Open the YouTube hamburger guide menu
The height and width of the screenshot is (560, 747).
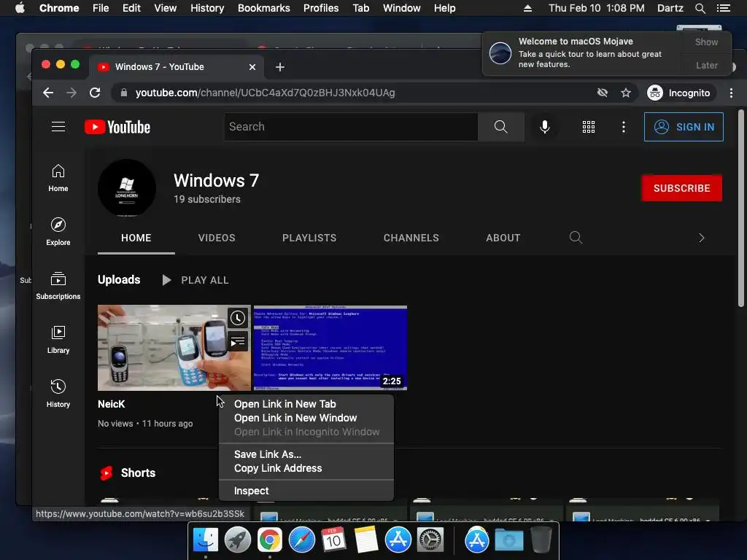click(x=58, y=127)
